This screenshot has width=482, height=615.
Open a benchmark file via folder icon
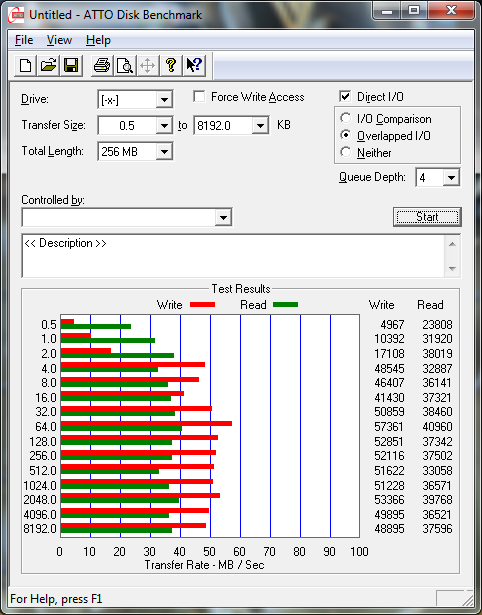48,65
